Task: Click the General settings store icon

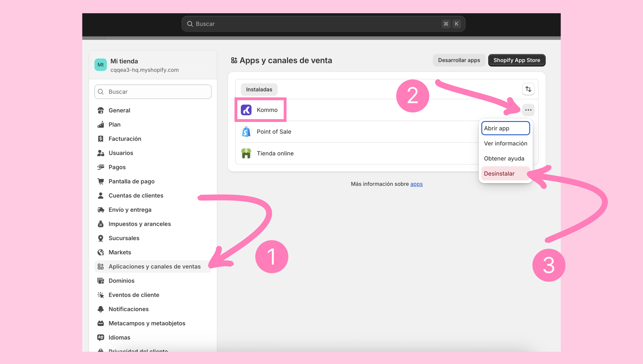Action: [100, 110]
